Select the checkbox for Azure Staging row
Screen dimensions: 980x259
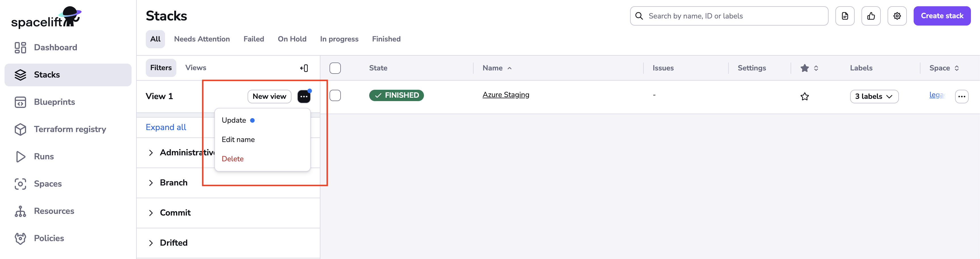coord(335,96)
